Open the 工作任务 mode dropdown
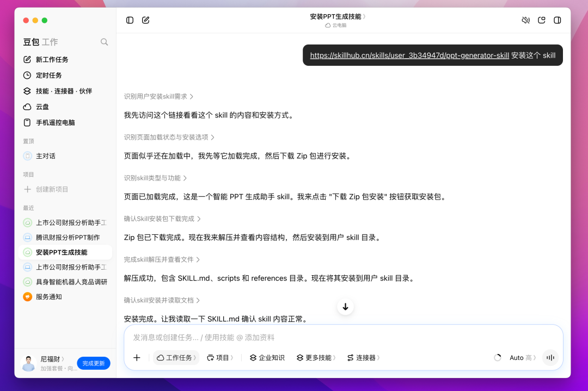The height and width of the screenshot is (391, 588). click(176, 358)
